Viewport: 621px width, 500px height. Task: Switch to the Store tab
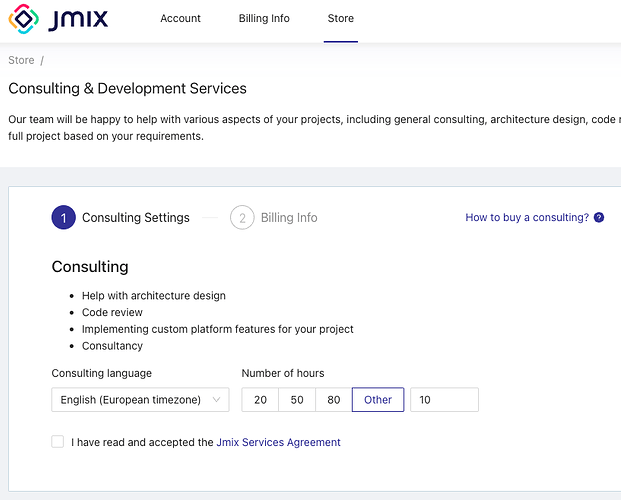[x=340, y=18]
